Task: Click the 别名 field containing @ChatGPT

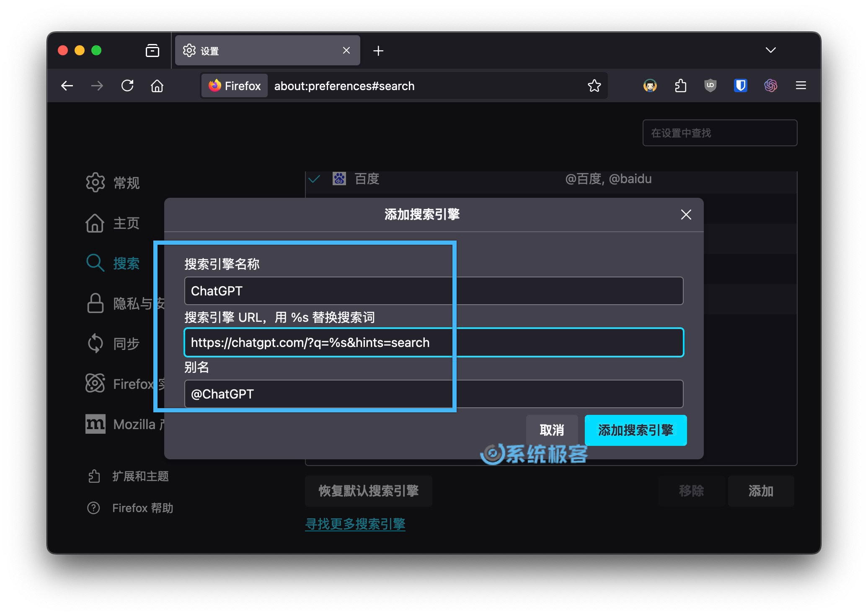Action: pos(434,394)
